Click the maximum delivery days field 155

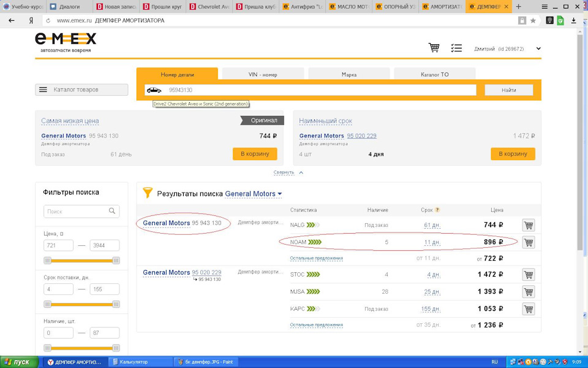pyautogui.click(x=105, y=289)
